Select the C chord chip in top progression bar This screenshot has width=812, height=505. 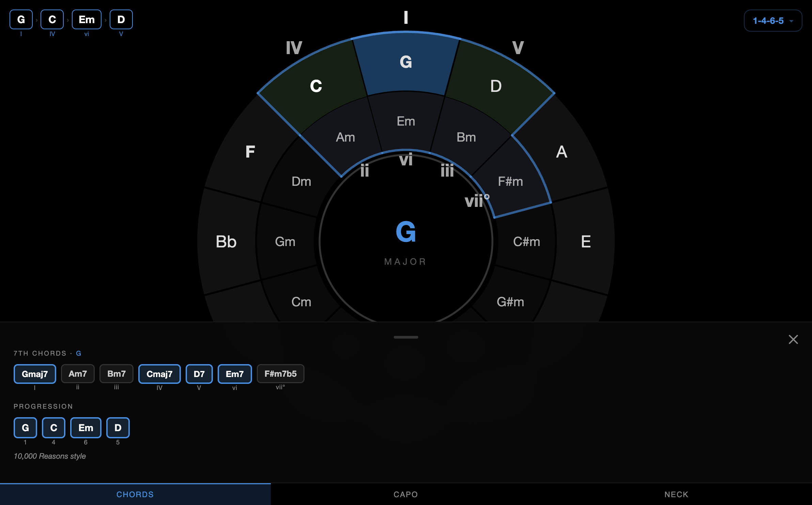click(52, 19)
